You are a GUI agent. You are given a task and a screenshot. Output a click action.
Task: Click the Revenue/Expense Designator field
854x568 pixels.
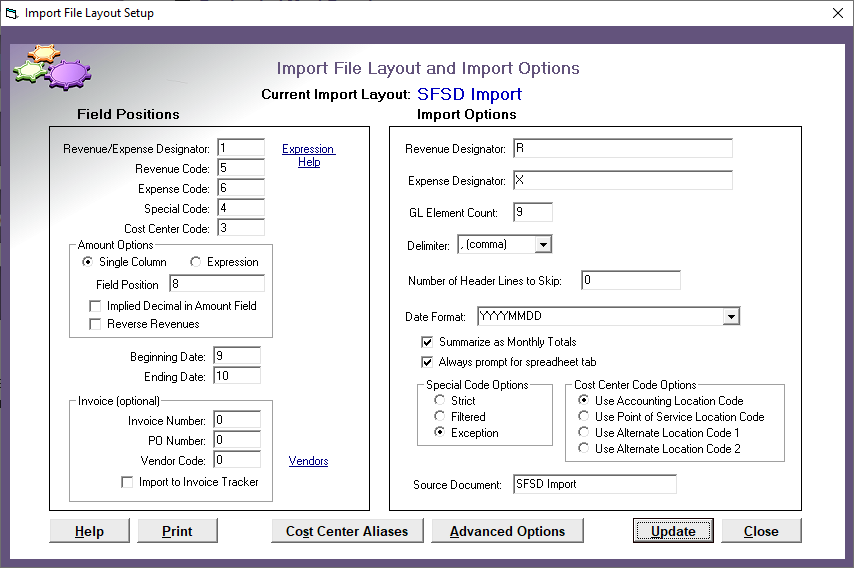(241, 148)
